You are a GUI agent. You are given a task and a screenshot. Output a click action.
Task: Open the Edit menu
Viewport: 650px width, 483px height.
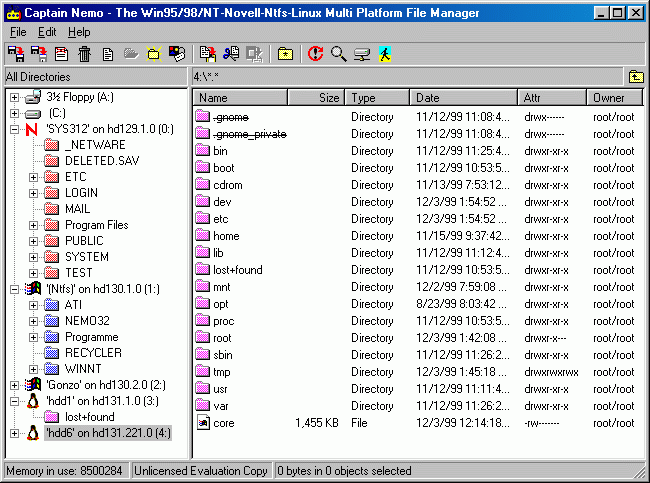click(47, 32)
